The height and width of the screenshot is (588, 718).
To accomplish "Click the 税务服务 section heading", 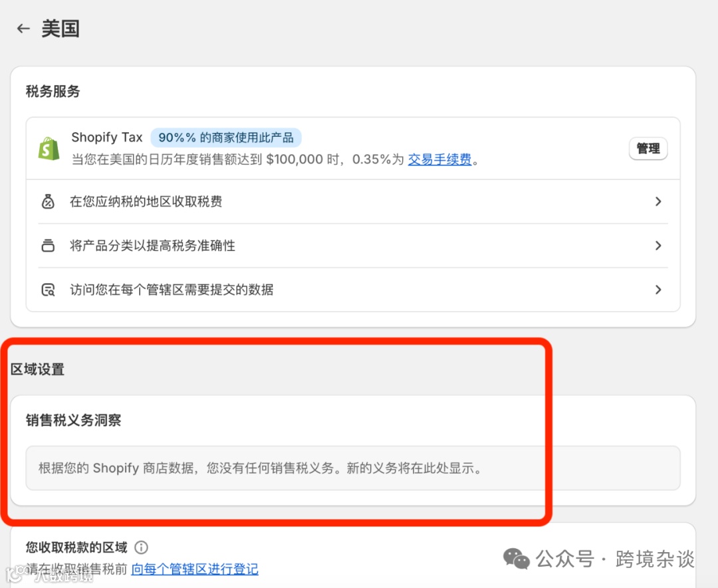I will (x=53, y=91).
